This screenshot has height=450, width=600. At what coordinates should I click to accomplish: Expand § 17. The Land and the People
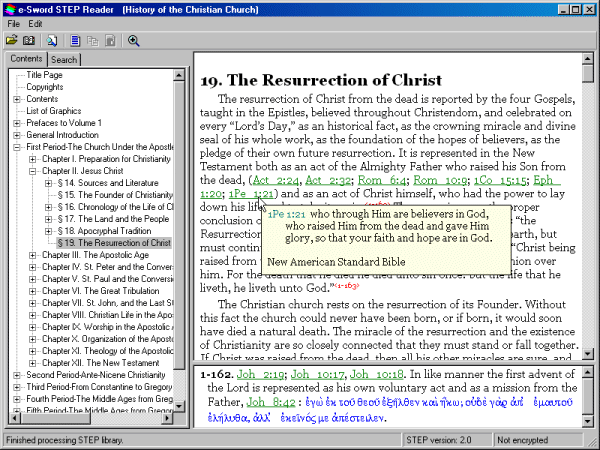48,219
